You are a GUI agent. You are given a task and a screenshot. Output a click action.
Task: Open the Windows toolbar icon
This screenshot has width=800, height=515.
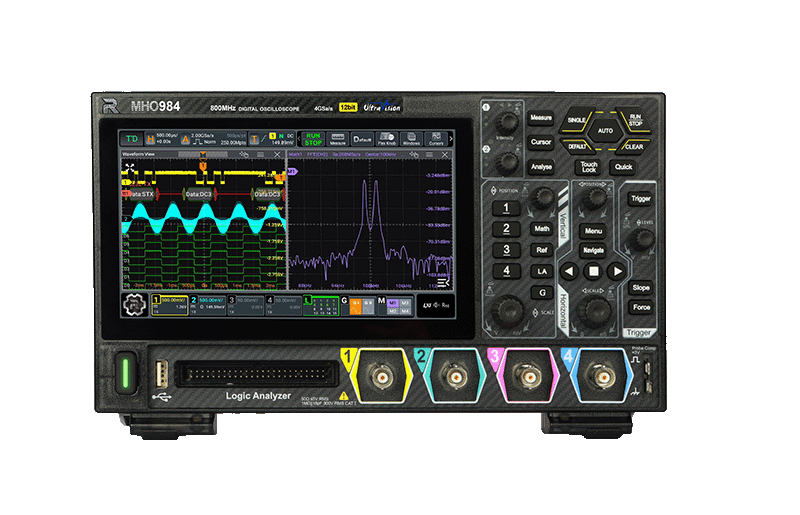pyautogui.click(x=411, y=139)
